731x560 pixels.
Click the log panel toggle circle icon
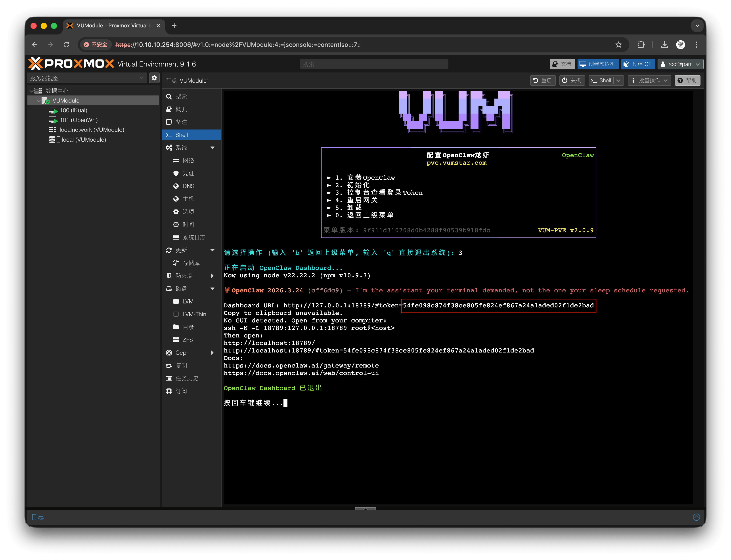coord(696,517)
